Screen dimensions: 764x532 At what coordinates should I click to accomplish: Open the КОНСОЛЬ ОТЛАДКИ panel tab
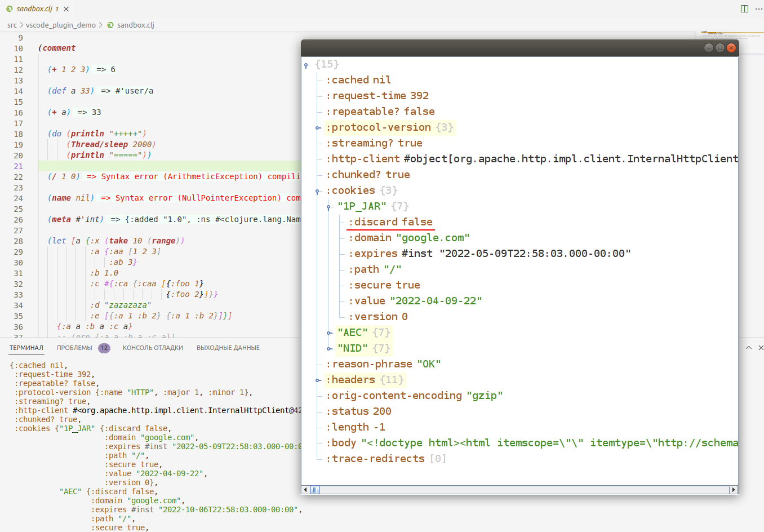pos(153,348)
